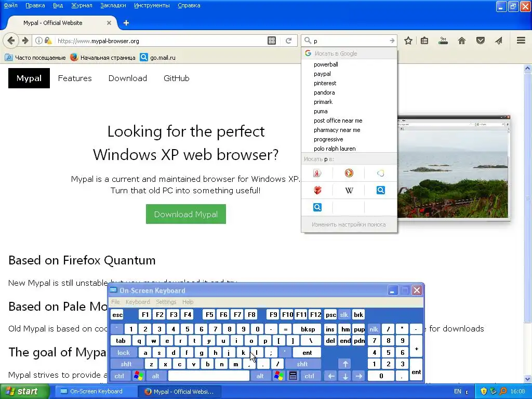Toggle the lock (caps lock) key
532x399 pixels.
[x=124, y=353]
